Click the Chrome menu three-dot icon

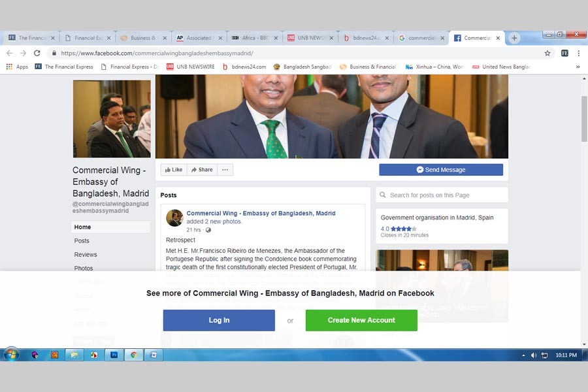pyautogui.click(x=579, y=53)
